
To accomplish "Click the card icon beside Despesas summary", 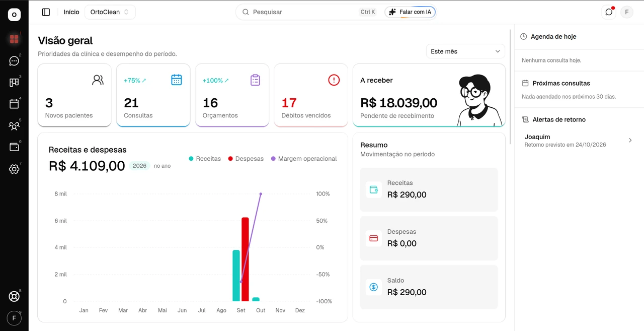I will pyautogui.click(x=374, y=238).
